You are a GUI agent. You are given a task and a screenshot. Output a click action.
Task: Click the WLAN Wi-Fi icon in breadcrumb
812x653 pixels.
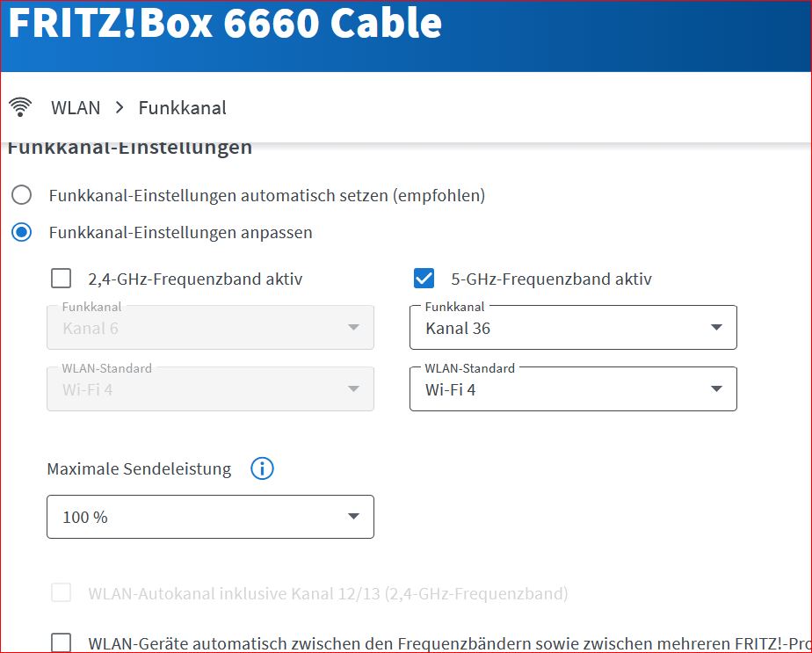pos(19,108)
